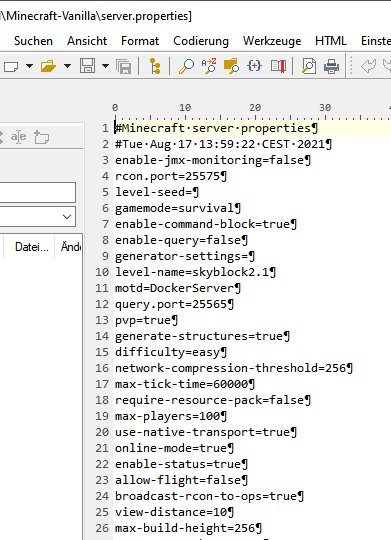Click line 'use-native-transport=true'
The image size is (391, 540).
click(206, 432)
